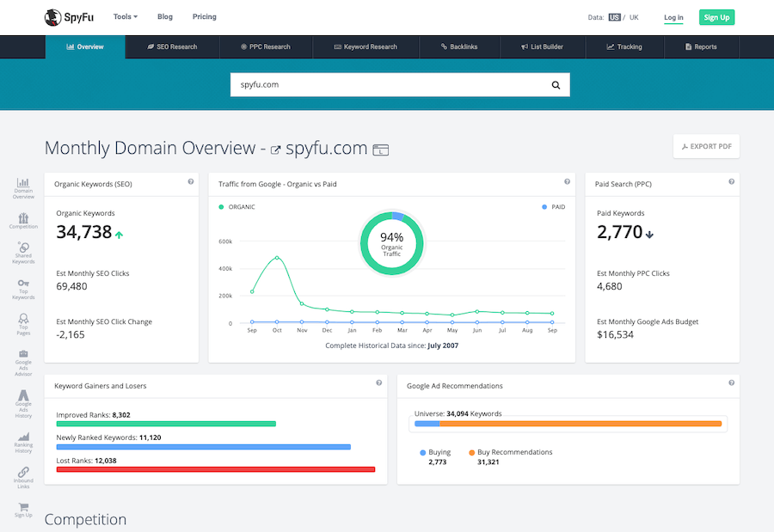Open Top Pages in sidebar
774x532 pixels.
coord(23,324)
